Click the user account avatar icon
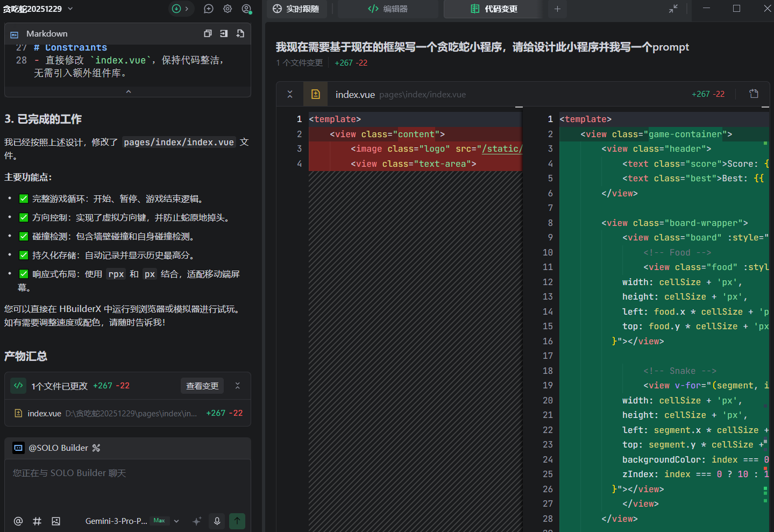Viewport: 774px width, 532px height. tap(246, 9)
